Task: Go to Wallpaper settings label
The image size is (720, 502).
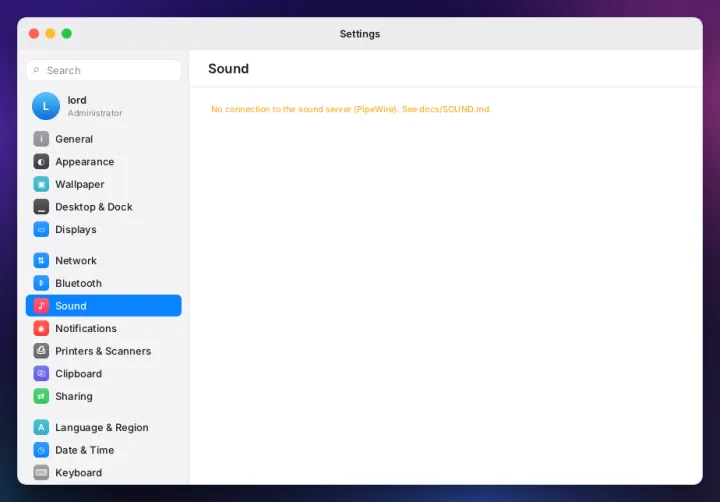Action: [x=79, y=184]
